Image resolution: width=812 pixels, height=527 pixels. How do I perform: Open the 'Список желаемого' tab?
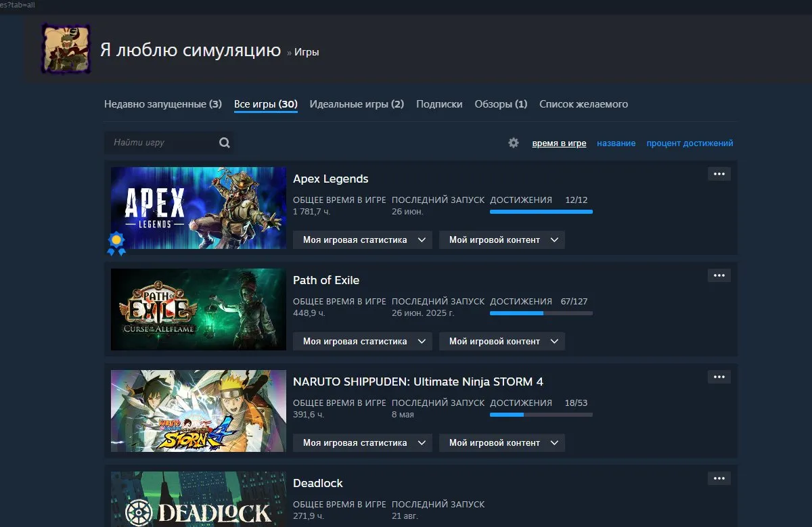583,104
